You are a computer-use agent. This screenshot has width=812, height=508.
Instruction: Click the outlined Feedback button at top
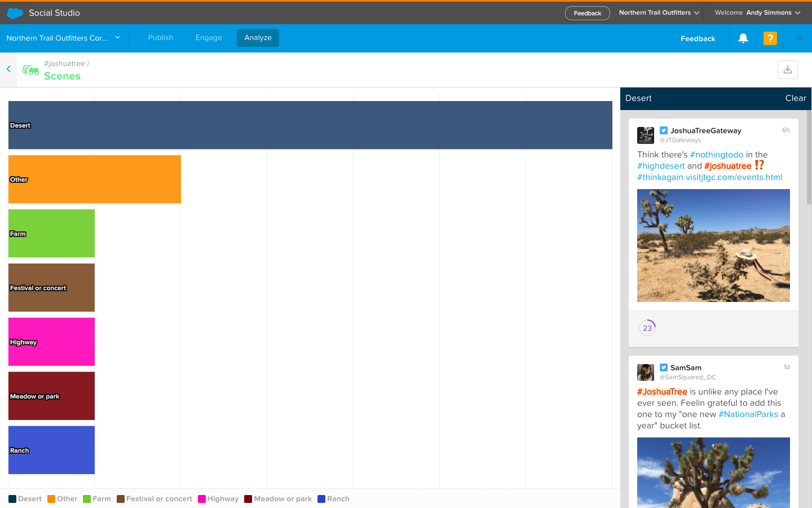coord(588,13)
